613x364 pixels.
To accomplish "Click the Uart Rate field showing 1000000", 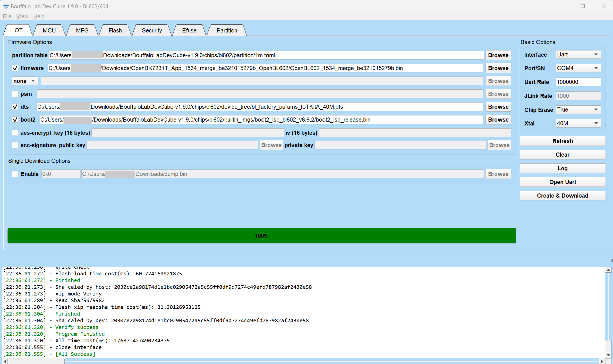I will coord(578,82).
